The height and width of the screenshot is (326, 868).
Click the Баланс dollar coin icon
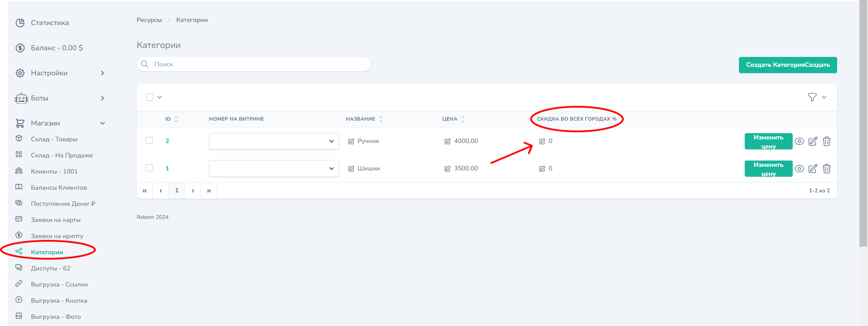tap(20, 48)
